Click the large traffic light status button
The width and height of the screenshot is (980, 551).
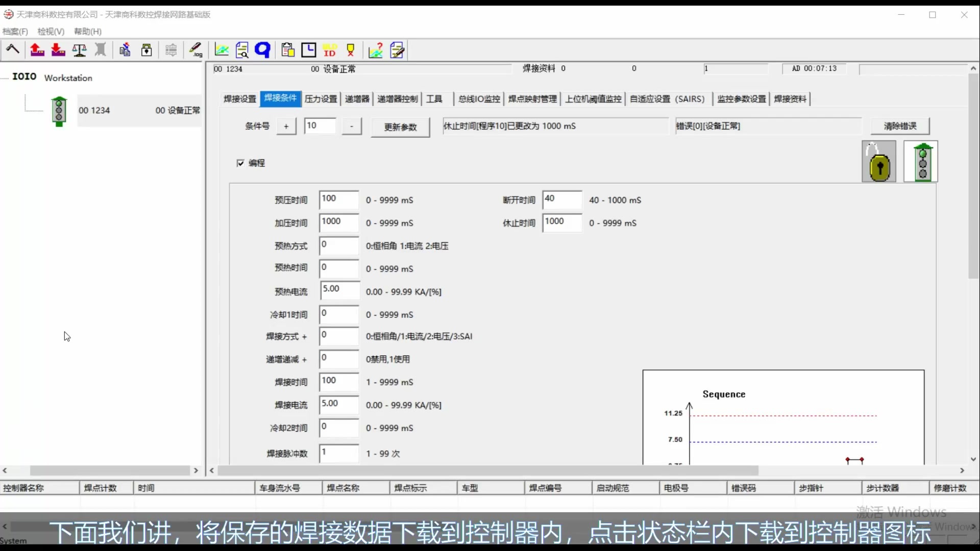[921, 162]
